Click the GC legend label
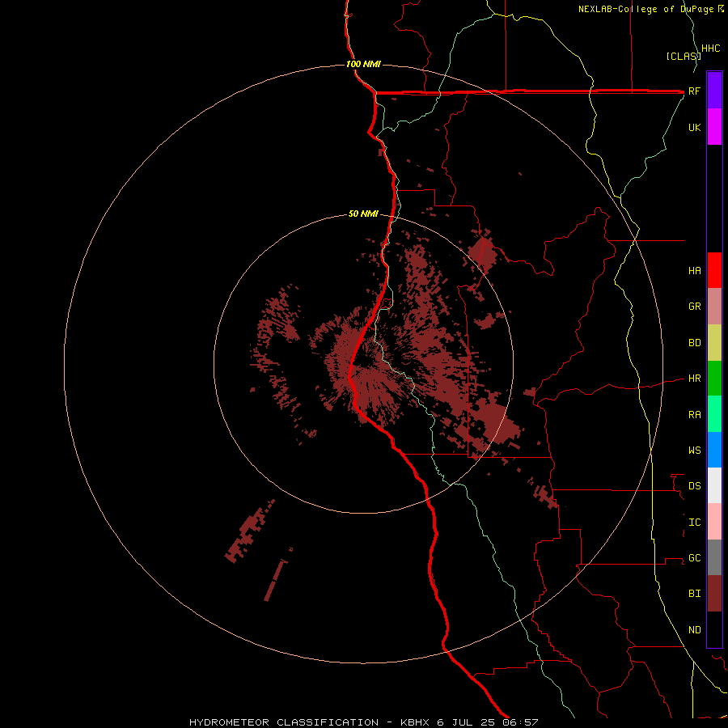 [x=694, y=557]
